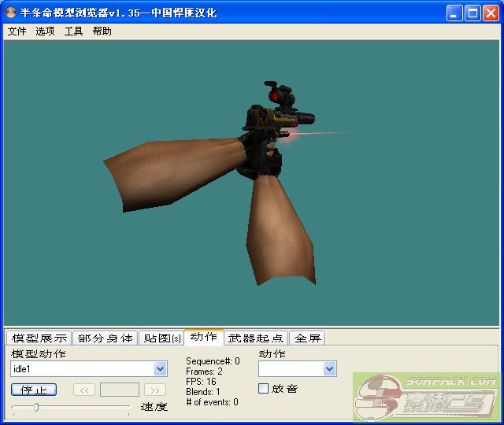Viewport: 504px width, 425px height.
Task: Click the 'Blends: 1' text
Action: pos(203,392)
